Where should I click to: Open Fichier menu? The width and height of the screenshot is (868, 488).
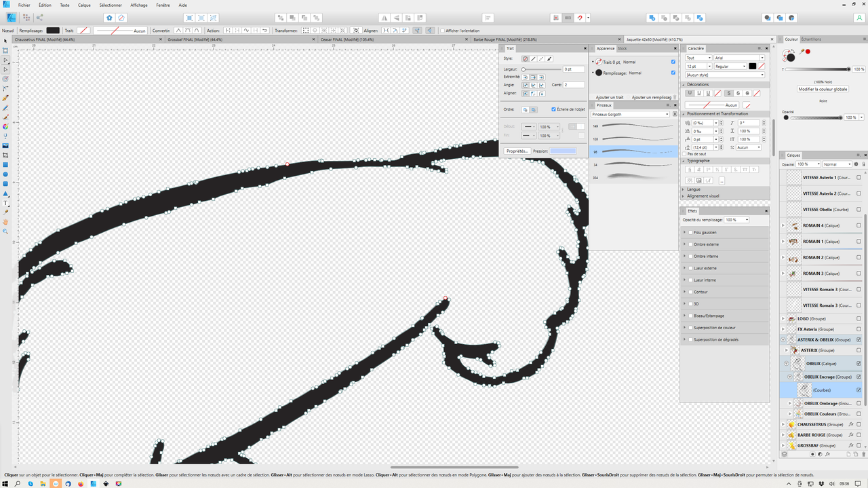(x=24, y=5)
